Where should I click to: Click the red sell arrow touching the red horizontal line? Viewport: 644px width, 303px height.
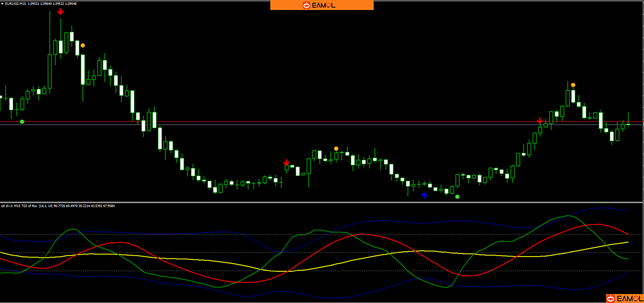(540, 121)
